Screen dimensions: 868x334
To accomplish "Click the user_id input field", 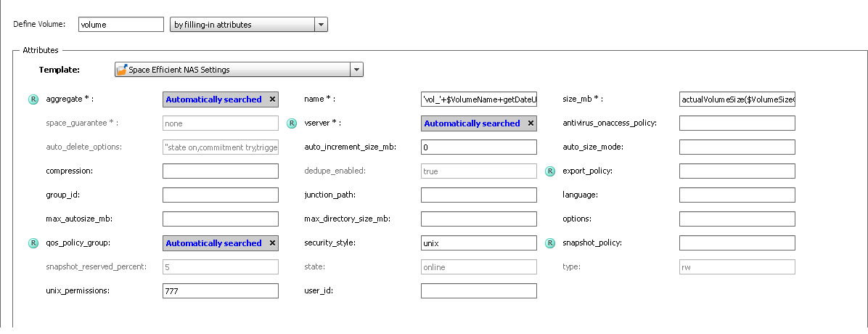I will pyautogui.click(x=479, y=290).
